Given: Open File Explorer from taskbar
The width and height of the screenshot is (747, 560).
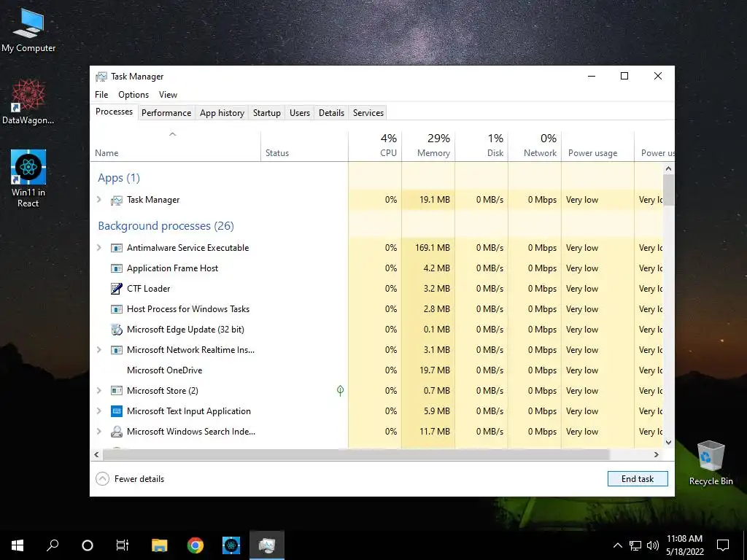Looking at the screenshot, I should point(160,545).
